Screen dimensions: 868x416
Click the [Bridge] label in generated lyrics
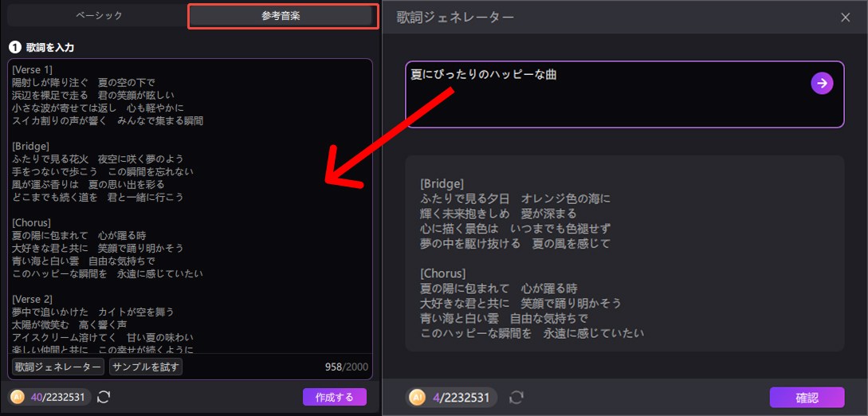[x=442, y=183]
